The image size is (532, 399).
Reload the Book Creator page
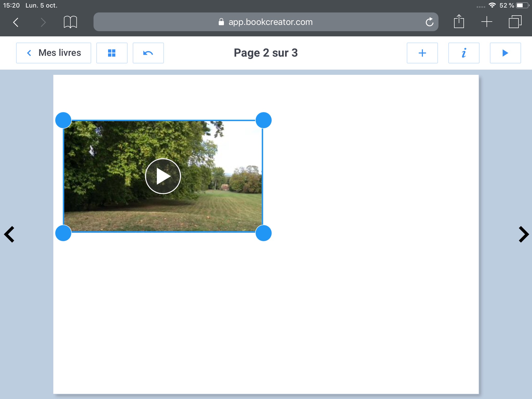(x=430, y=22)
